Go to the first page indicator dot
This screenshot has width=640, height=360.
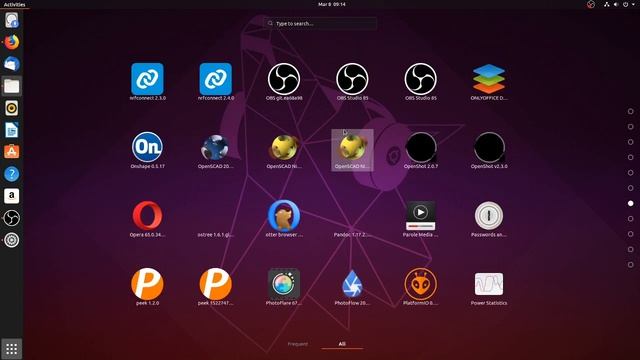click(631, 111)
